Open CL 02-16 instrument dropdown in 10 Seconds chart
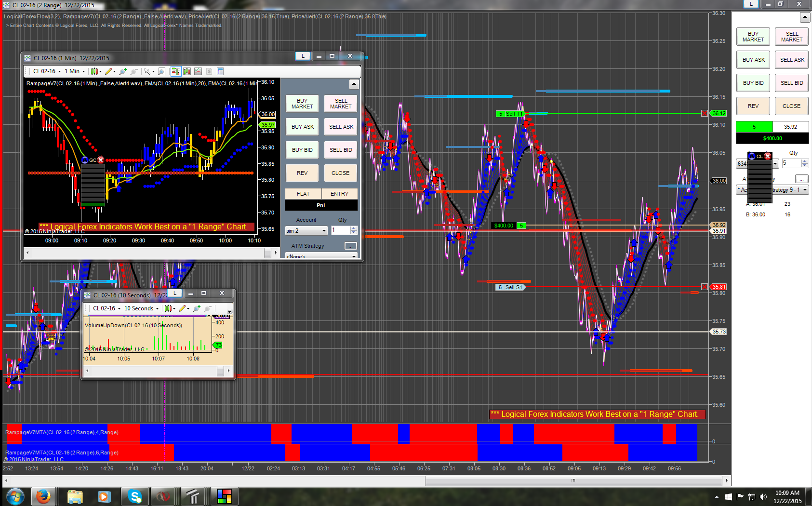This screenshot has width=812, height=506. (106, 308)
